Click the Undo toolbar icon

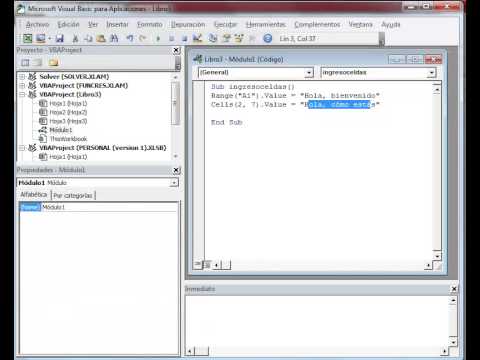point(130,39)
